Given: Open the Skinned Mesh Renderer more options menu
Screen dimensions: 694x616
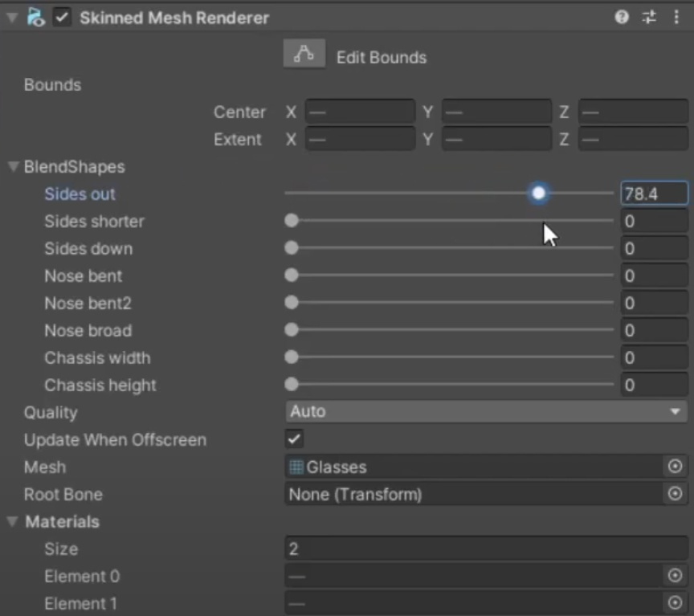Looking at the screenshot, I should pos(676,17).
